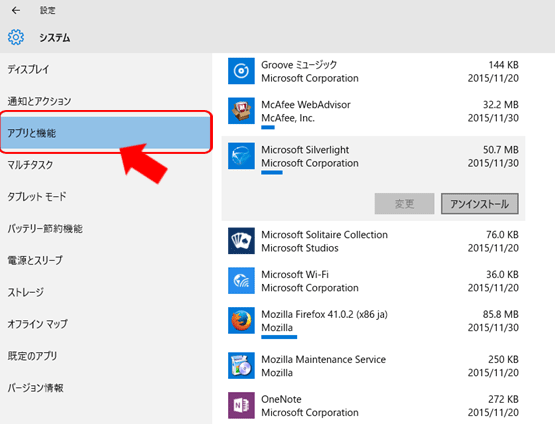Click the Groove ミュージック app icon
The image size is (555, 424).
241,71
